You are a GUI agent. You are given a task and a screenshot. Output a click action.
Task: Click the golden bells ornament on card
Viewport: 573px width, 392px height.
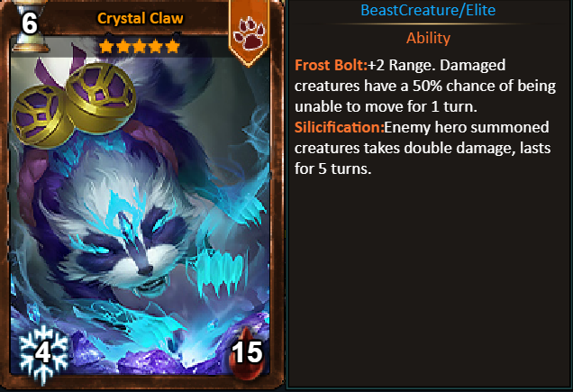pyautogui.click(x=74, y=104)
